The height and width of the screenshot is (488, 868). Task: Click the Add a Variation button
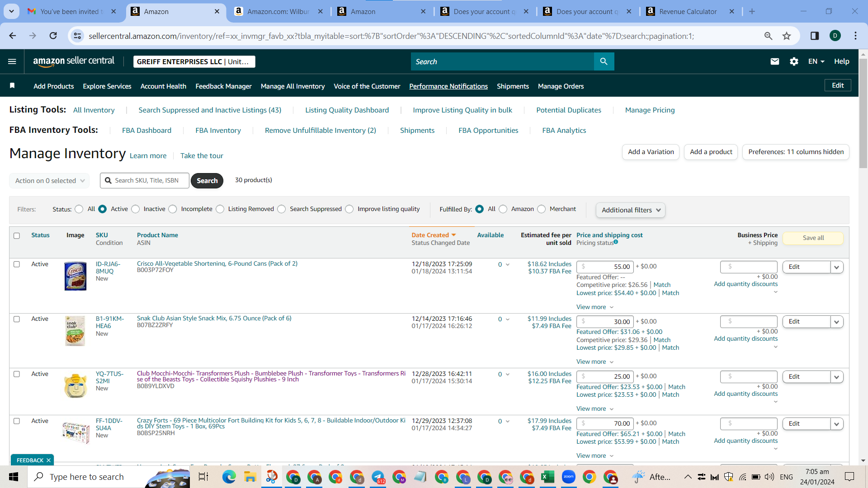click(x=651, y=152)
